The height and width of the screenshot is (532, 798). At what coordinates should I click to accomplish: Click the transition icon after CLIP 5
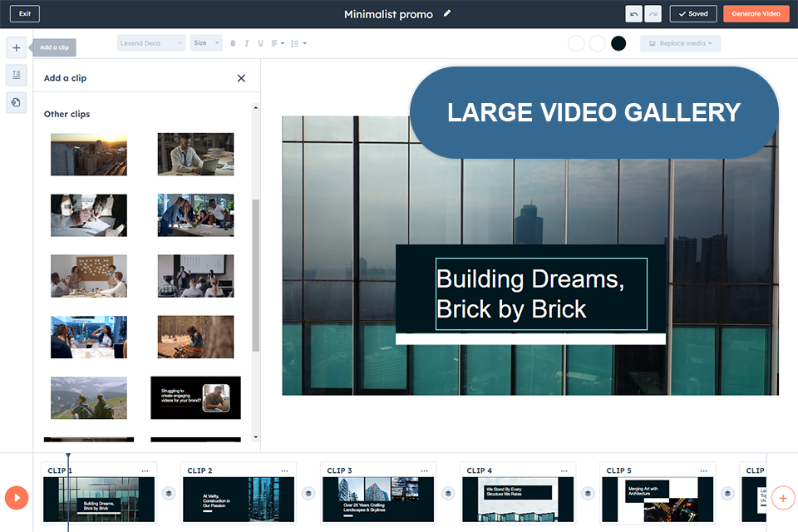tap(728, 493)
